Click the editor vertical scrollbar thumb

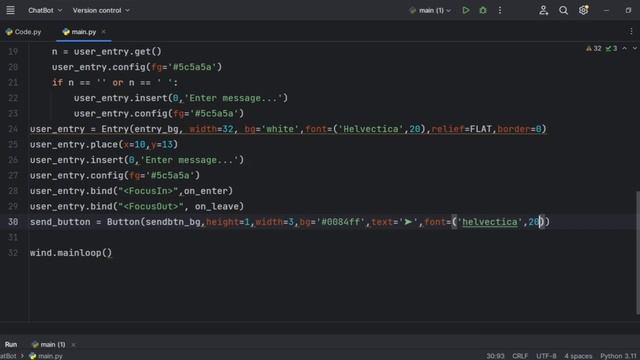click(638, 253)
